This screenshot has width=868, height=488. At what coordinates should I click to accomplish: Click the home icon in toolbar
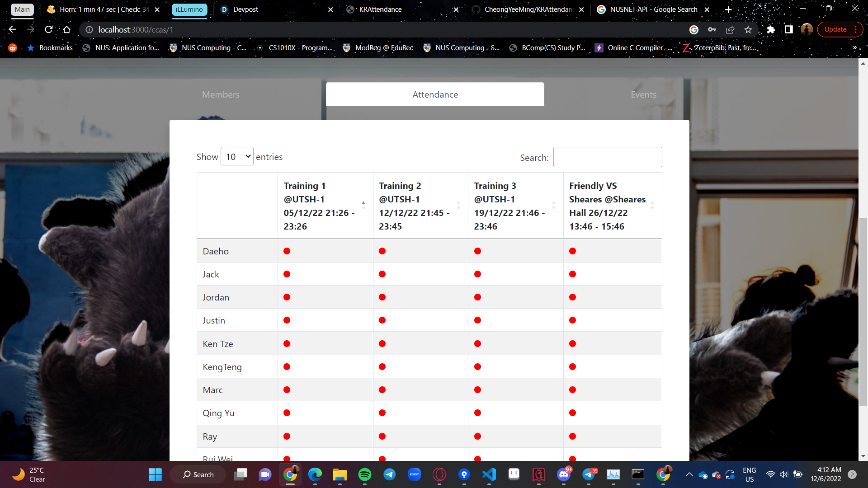(66, 29)
